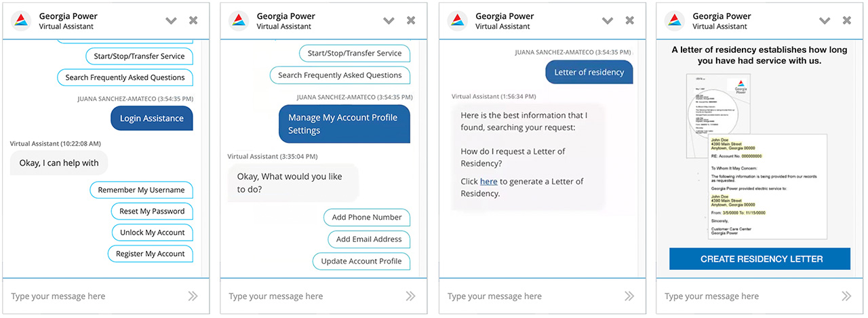Close the chat containing Reset My Password

[193, 21]
